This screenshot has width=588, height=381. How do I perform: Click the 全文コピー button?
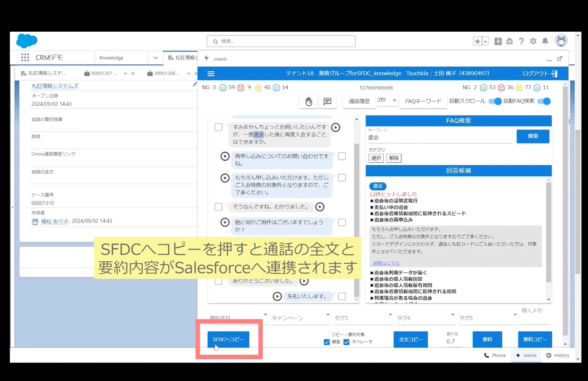pyautogui.click(x=411, y=340)
